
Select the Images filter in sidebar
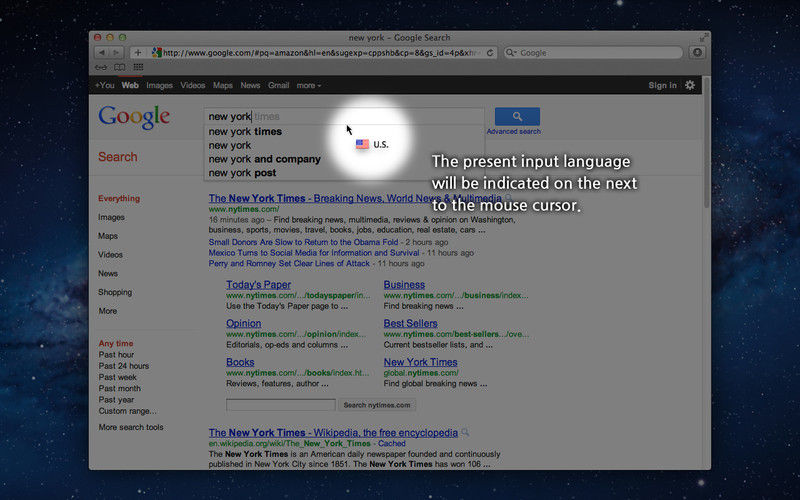(111, 217)
